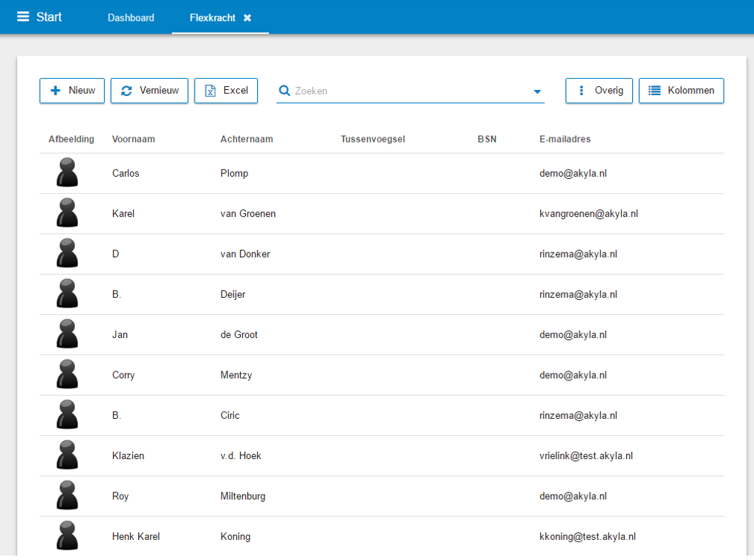Refresh list with the Vernieuw button
This screenshot has width=754, height=560.
149,91
